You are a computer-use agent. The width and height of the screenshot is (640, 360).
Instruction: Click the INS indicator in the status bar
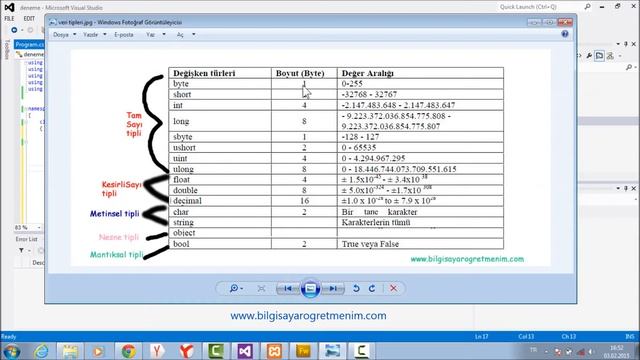click(x=630, y=337)
